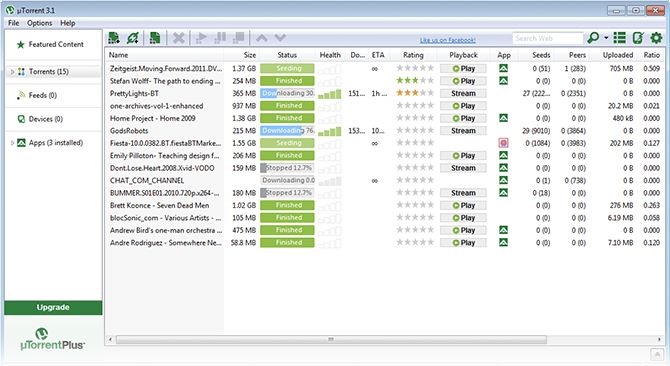Focus the Search Web input field
Viewport: 670px width, 366px height.
tap(548, 38)
